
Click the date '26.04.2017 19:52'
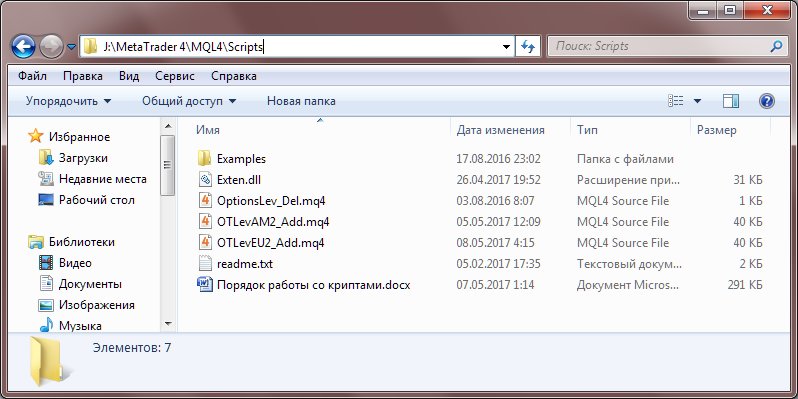tap(499, 180)
